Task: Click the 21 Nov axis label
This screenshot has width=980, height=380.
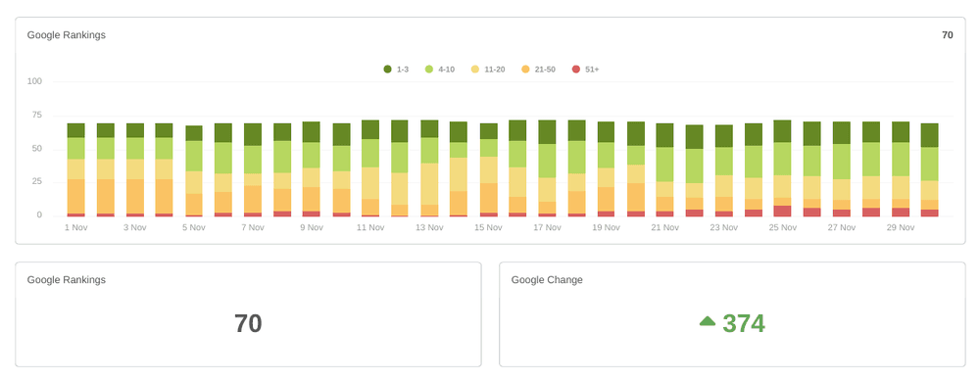Action: click(665, 227)
